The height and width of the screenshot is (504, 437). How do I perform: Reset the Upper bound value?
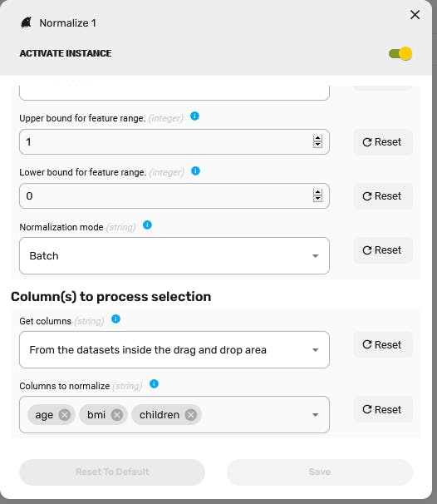[x=383, y=141]
